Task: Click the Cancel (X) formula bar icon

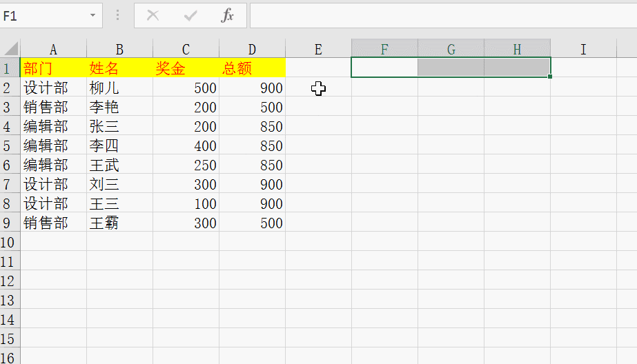Action: (x=153, y=15)
